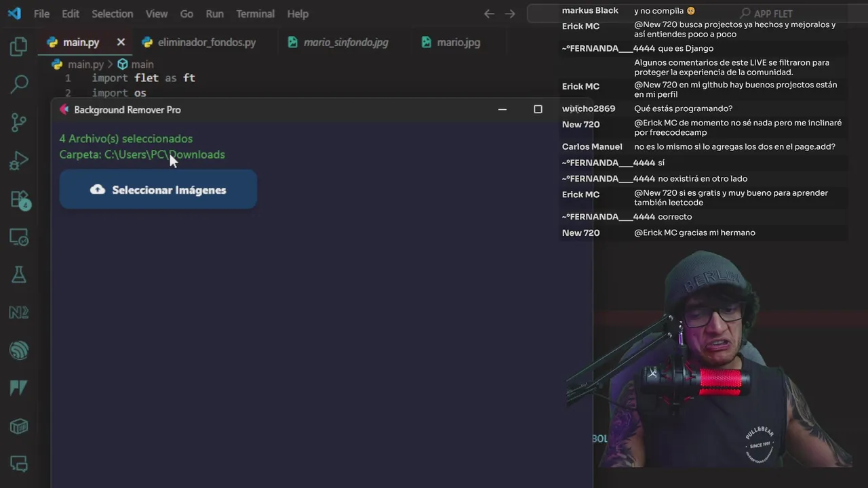Open the Testing flask view
The width and height of the screenshot is (868, 488).
click(19, 274)
